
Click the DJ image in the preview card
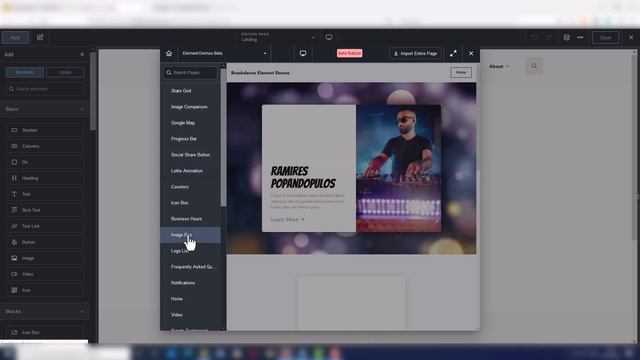pos(398,168)
